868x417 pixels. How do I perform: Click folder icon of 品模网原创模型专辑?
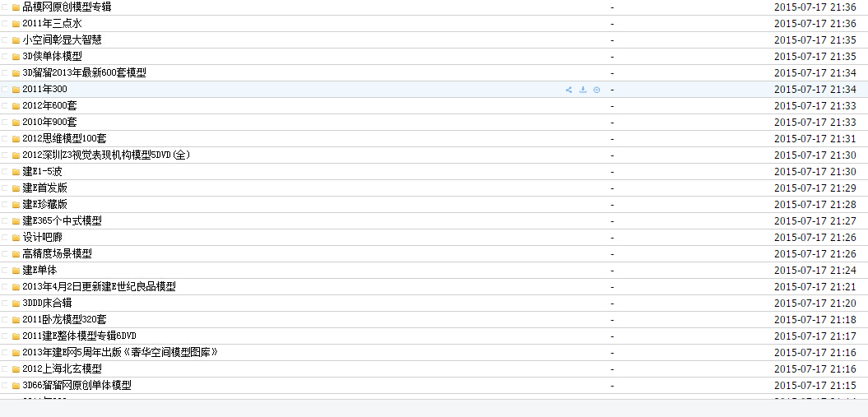pos(16,7)
